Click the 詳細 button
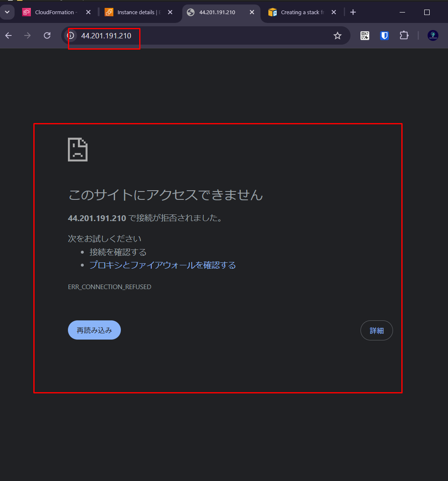Viewport: 448px width, 481px height. coord(376,330)
